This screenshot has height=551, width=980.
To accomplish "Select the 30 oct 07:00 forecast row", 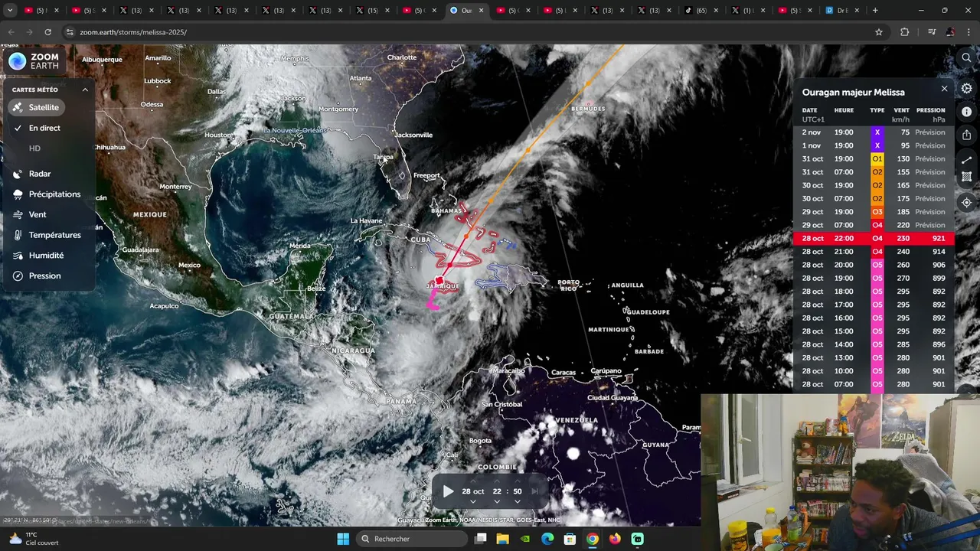I will 874,198.
